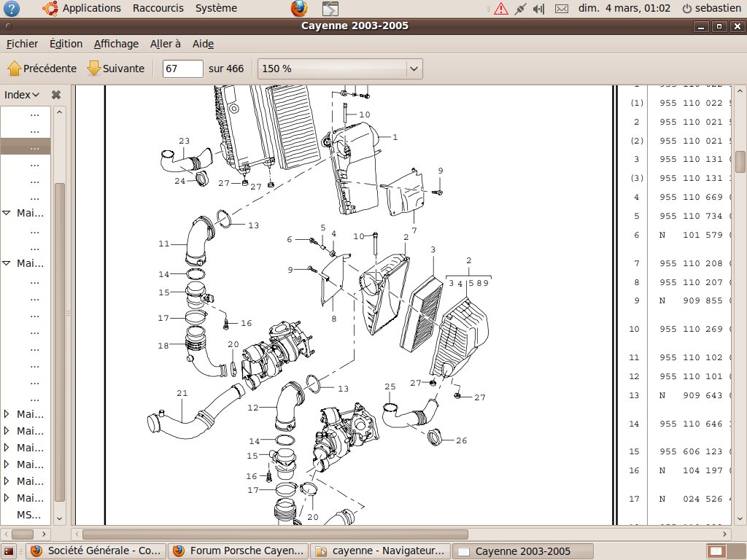Select the highlighted index row
This screenshot has height=560, width=747.
click(26, 146)
